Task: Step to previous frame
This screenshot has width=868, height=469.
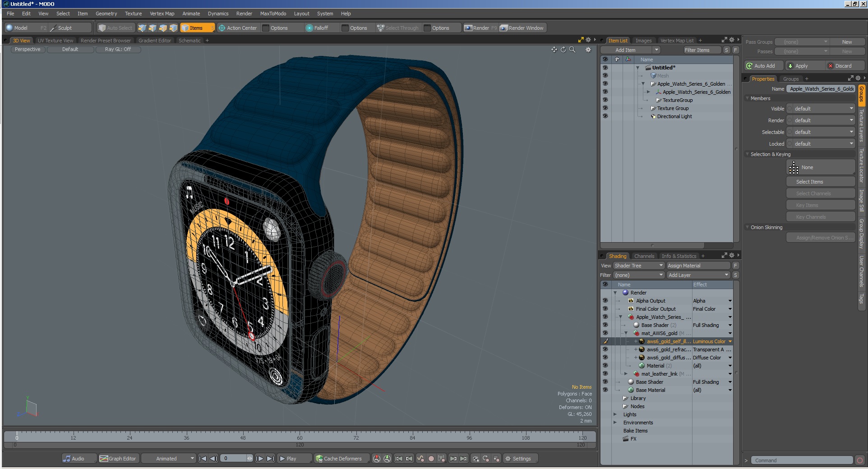Action: pos(214,459)
